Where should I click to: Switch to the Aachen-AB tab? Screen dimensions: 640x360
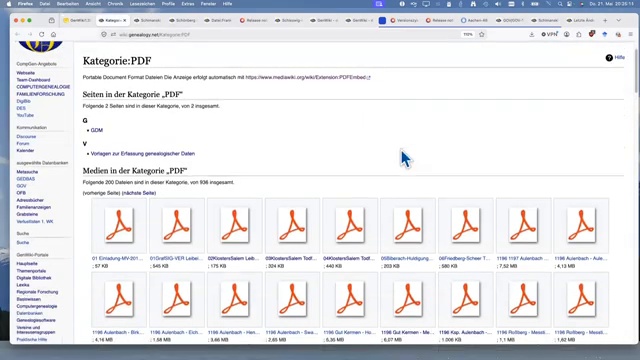pyautogui.click(x=474, y=20)
